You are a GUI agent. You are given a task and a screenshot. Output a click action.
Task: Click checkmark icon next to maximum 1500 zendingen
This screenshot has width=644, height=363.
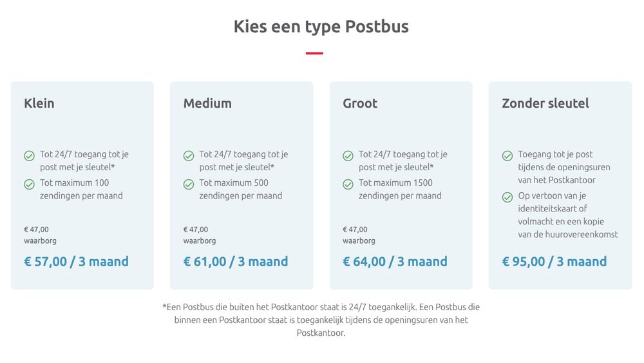pos(348,184)
